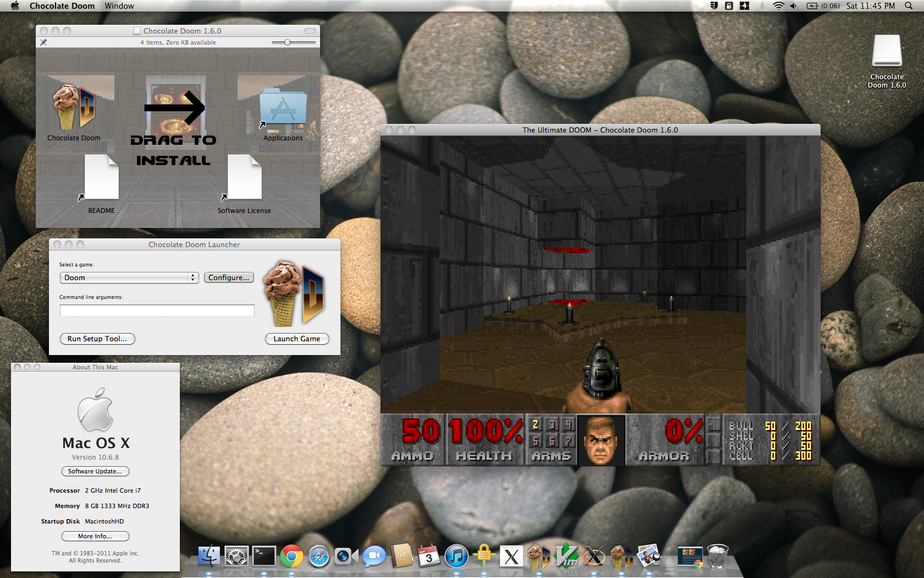Select Chocolate Doom 1.6.0 volume on desktop
The width and height of the screenshot is (924, 578).
pyautogui.click(x=887, y=51)
